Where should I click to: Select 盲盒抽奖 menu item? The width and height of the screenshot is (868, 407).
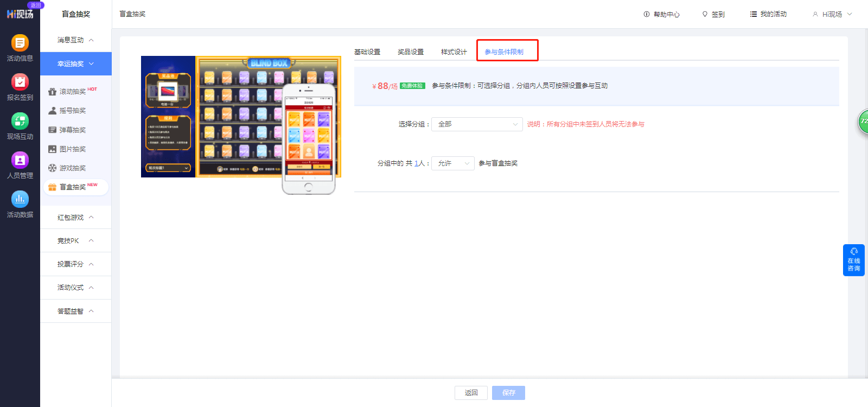76,187
